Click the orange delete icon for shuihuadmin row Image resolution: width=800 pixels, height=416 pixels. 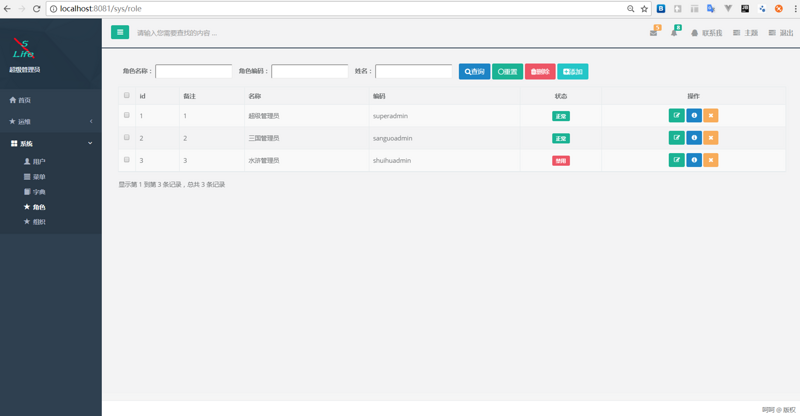[711, 160]
